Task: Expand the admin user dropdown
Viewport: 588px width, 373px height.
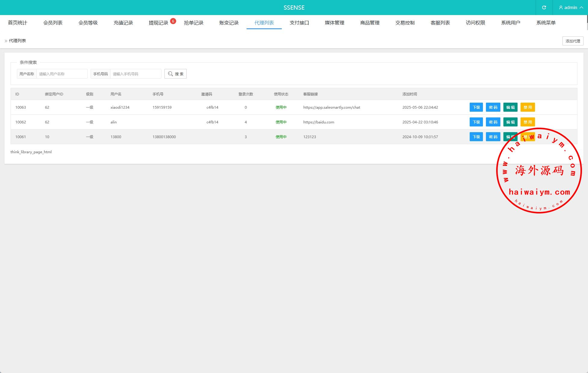Action: (571, 8)
